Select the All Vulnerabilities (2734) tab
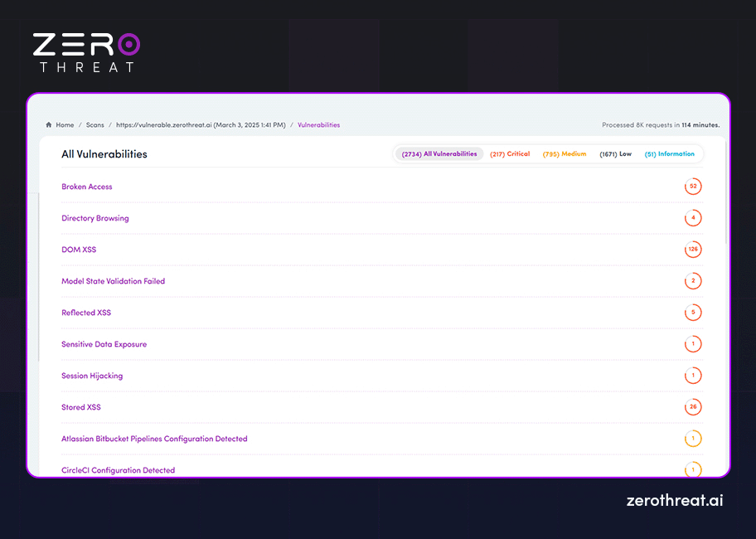This screenshot has height=539, width=756. pos(439,153)
